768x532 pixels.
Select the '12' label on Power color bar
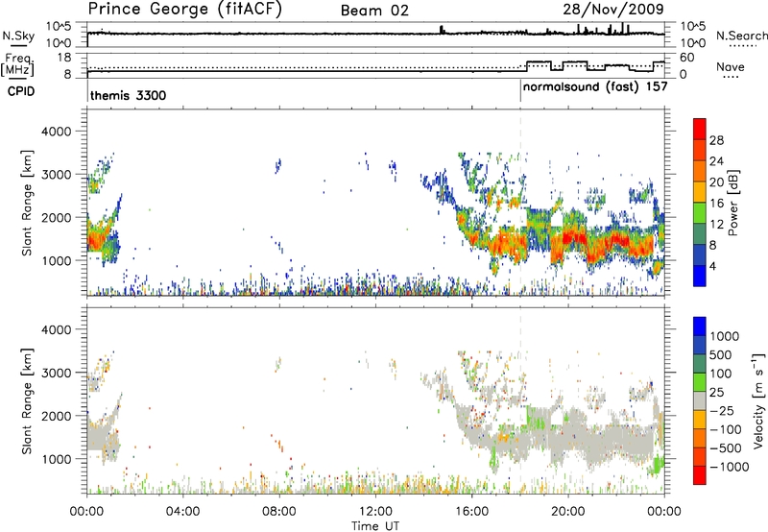point(716,225)
